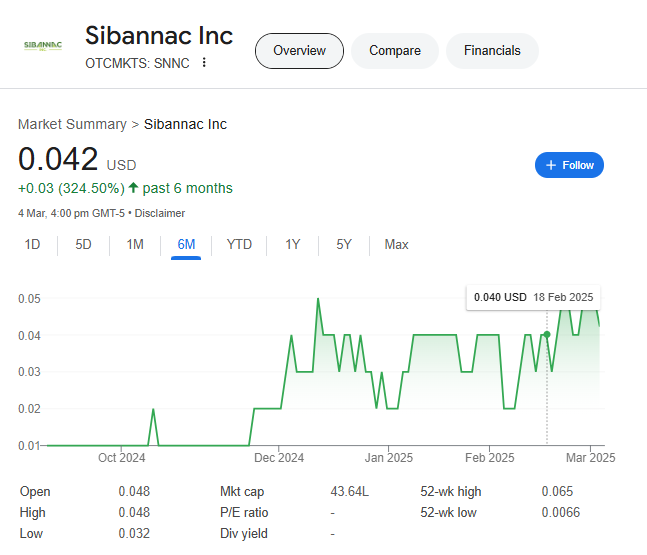The image size is (647, 555).
Task: Click the chart peak at 0.05 in December
Action: (318, 299)
